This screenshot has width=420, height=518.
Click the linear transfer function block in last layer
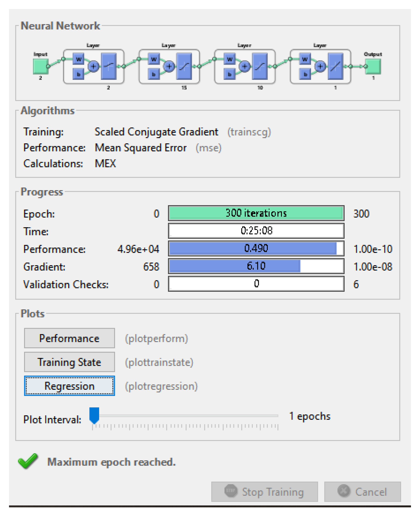[335, 66]
